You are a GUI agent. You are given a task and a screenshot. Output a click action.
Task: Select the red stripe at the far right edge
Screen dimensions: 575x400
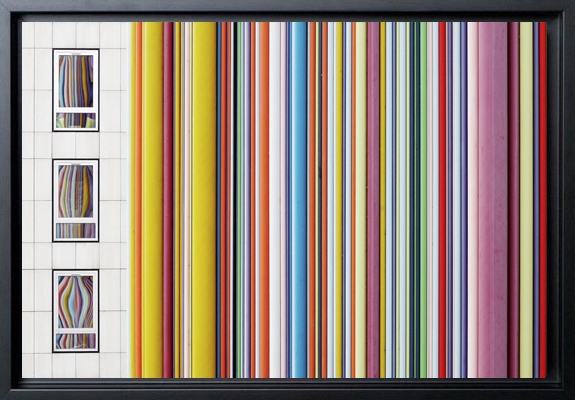[543, 200]
